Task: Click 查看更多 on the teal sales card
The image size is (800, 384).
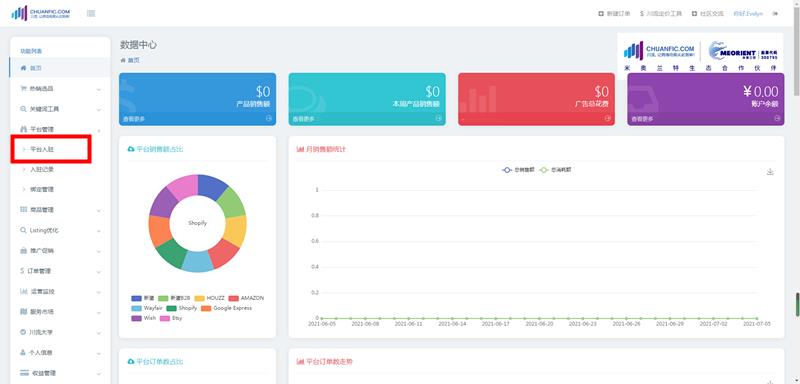Action: pos(303,119)
